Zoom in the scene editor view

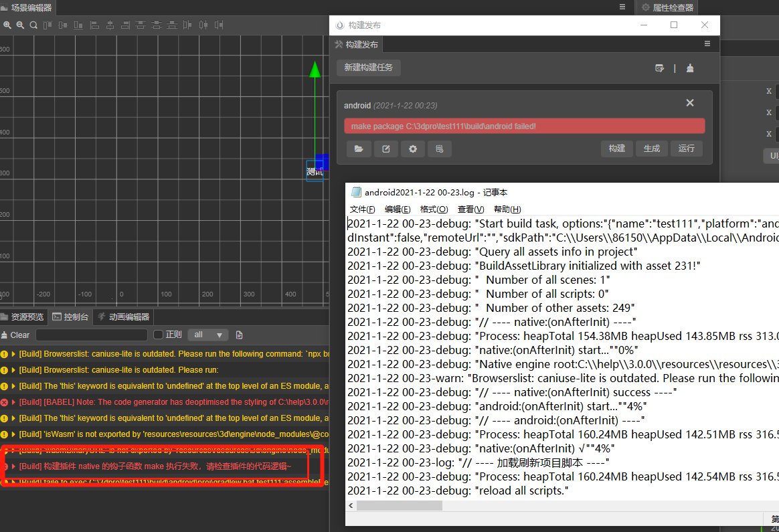pyautogui.click(x=7, y=25)
